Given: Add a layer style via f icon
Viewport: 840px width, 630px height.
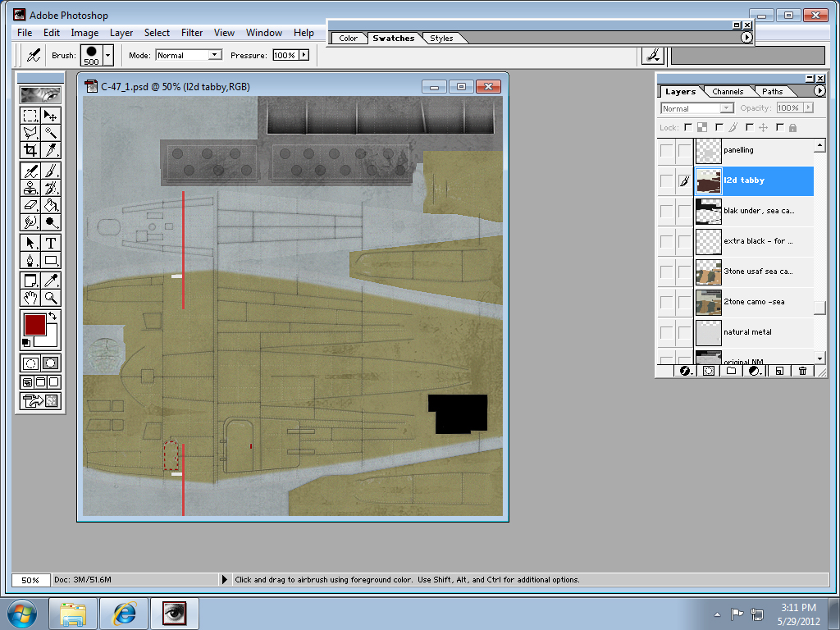Looking at the screenshot, I should pyautogui.click(x=685, y=371).
